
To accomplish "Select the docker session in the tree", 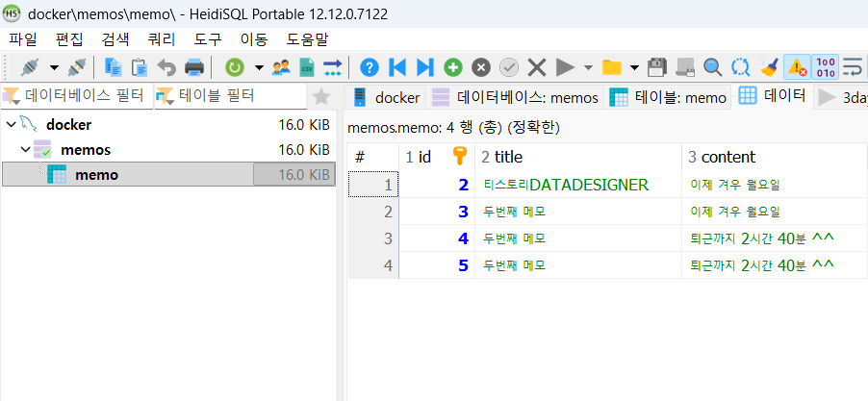I will 68,124.
